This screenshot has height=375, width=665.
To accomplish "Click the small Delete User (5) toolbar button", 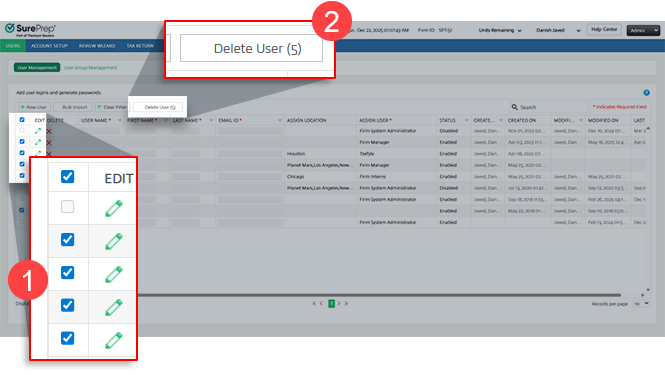I will point(159,107).
